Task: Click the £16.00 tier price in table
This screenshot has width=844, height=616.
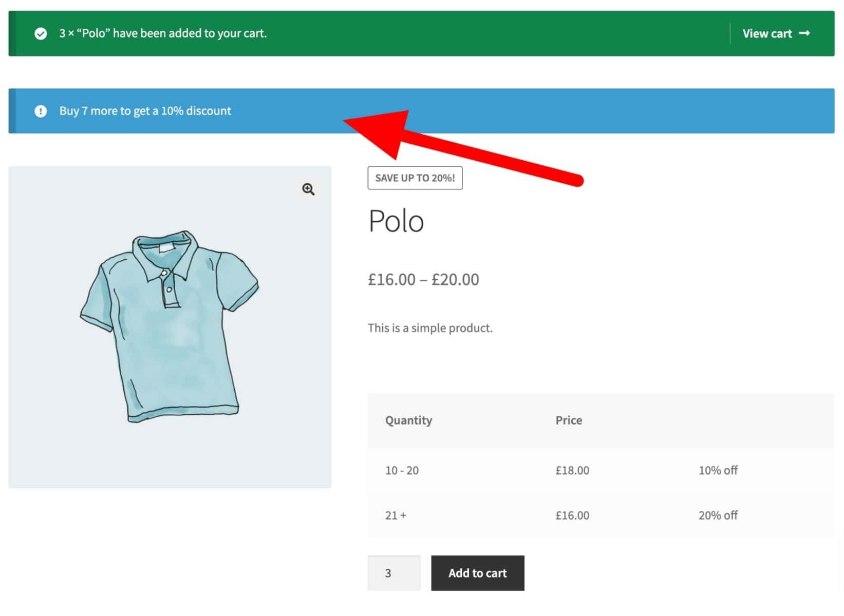Action: 572,515
